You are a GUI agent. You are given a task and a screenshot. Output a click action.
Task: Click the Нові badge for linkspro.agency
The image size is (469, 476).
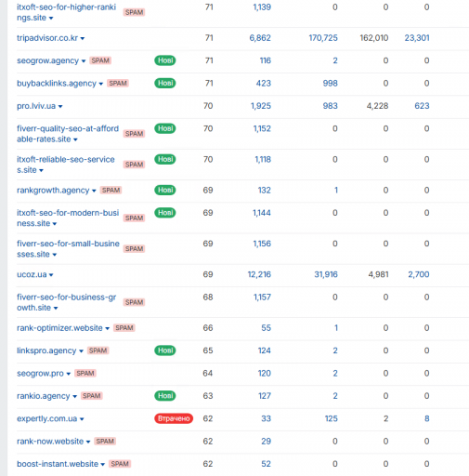pyautogui.click(x=165, y=350)
